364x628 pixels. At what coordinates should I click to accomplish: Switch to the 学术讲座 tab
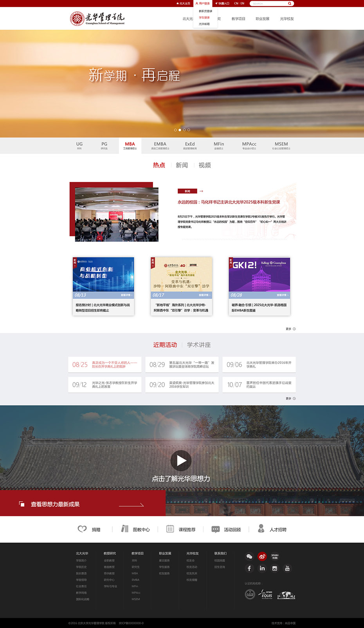tap(199, 345)
